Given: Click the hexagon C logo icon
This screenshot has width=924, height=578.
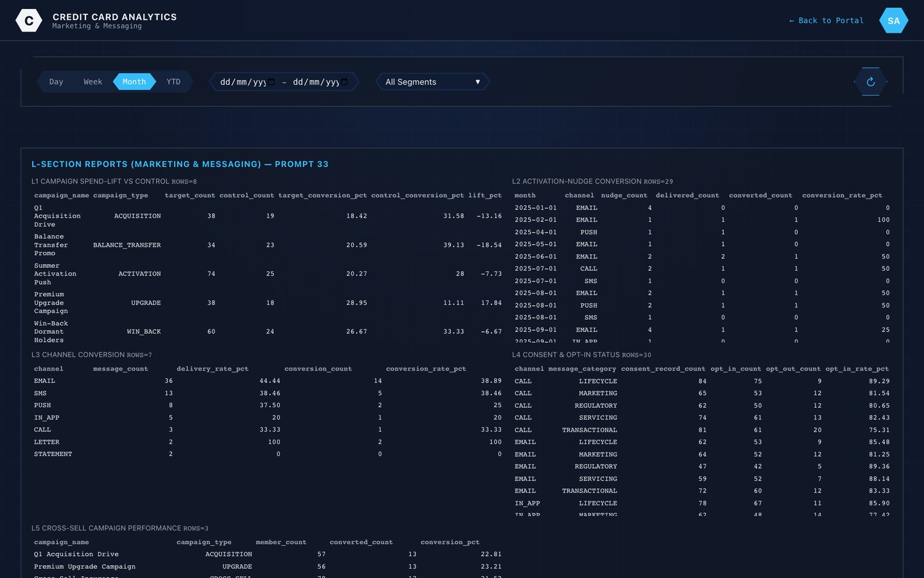Looking at the screenshot, I should click(x=29, y=21).
